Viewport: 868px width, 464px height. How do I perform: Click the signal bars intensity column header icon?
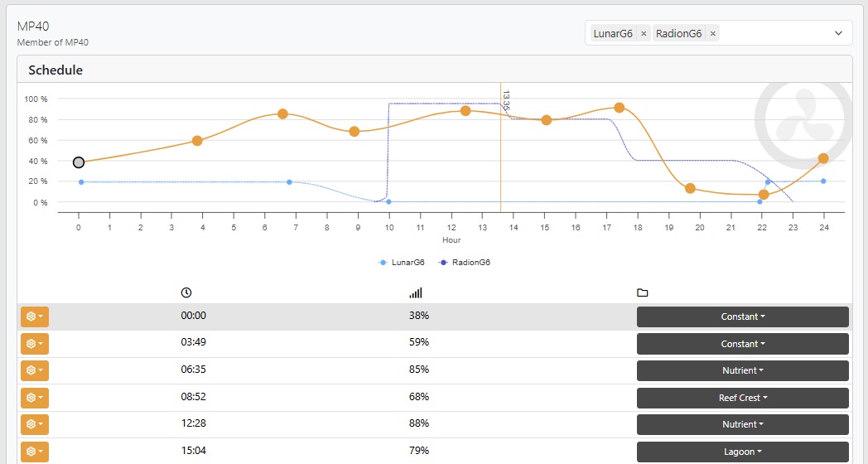[x=416, y=292]
